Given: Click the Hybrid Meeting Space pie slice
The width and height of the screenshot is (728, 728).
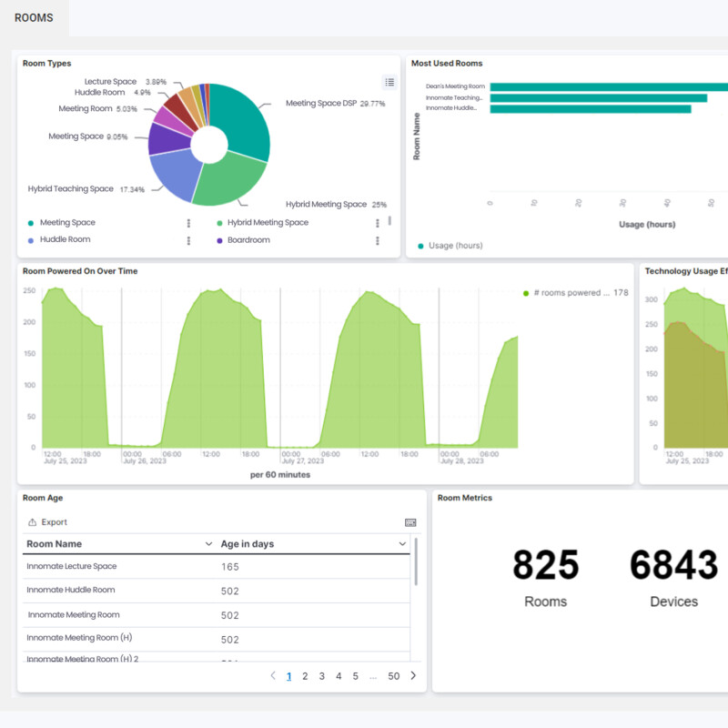Looking at the screenshot, I should (x=230, y=181).
